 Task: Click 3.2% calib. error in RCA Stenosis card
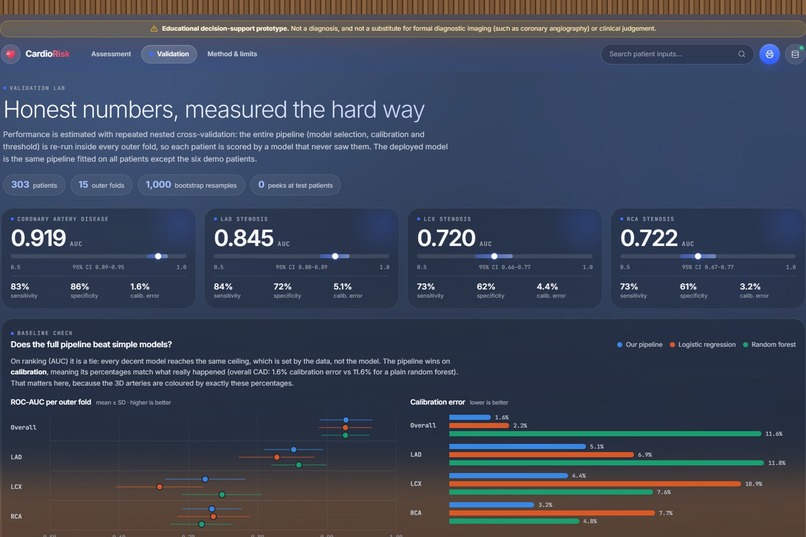pos(754,290)
